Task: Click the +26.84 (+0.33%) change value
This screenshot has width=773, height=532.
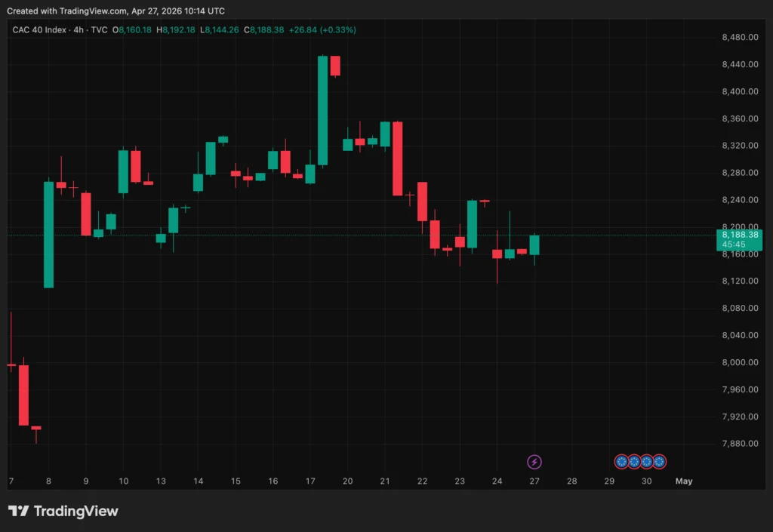Action: 323,29
